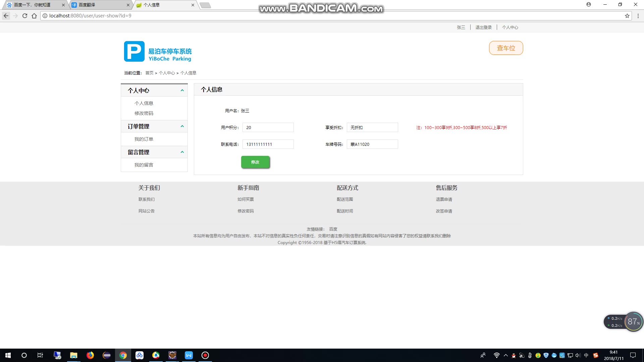Reload the page with the refresh icon
Viewport: 644px width, 362px height.
(x=24, y=16)
